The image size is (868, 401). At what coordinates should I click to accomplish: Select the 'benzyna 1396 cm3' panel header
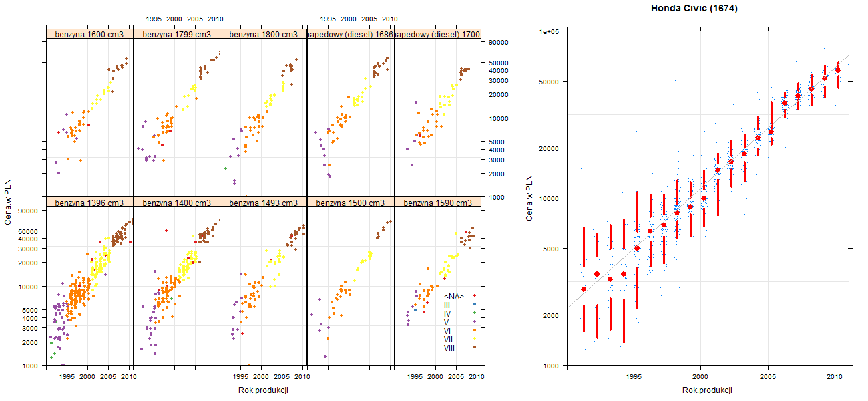coord(89,203)
